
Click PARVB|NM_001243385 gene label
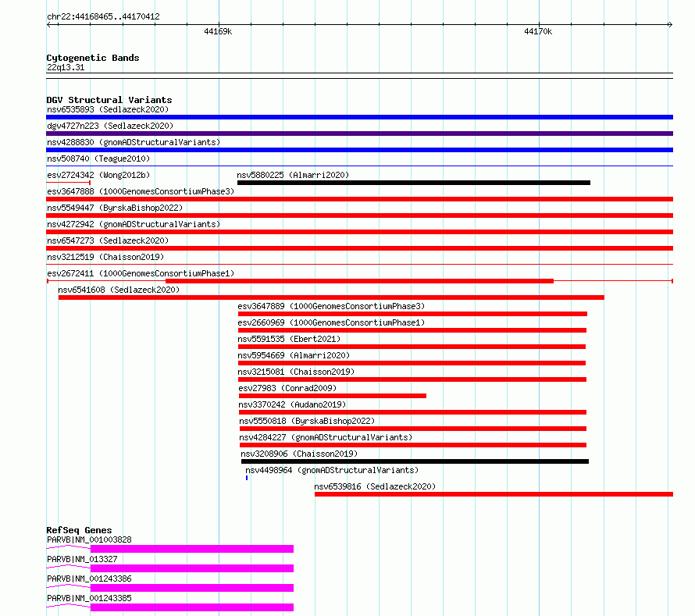tap(89, 598)
